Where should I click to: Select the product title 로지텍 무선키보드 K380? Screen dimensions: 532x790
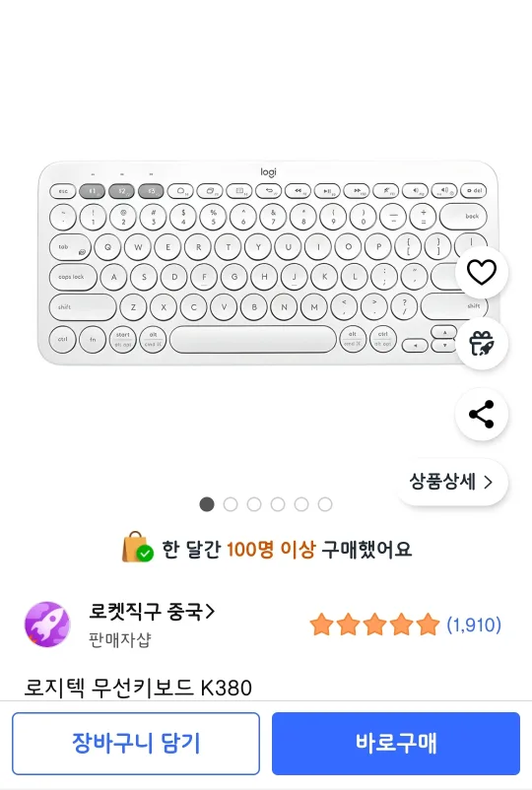tap(138, 688)
